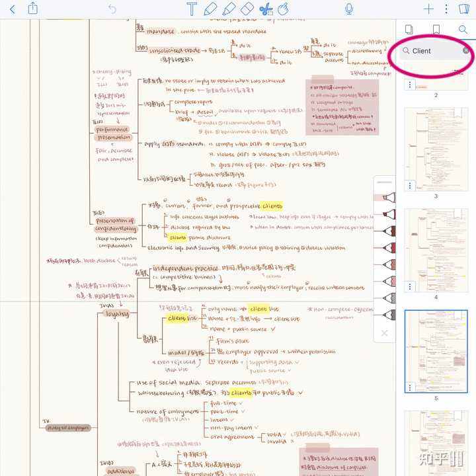Switch to the search tab
Image resolution: width=476 pixels, height=476 pixels.
click(463, 30)
